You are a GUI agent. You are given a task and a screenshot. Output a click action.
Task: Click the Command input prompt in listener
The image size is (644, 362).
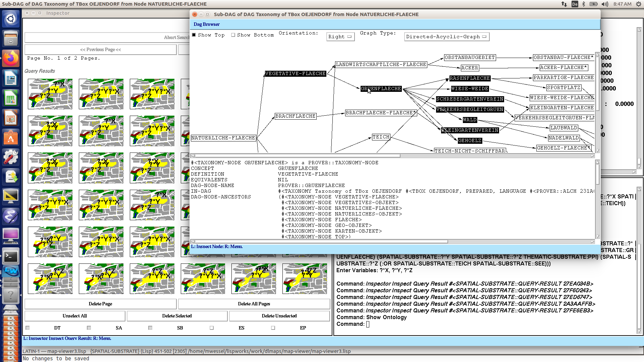[368, 324]
